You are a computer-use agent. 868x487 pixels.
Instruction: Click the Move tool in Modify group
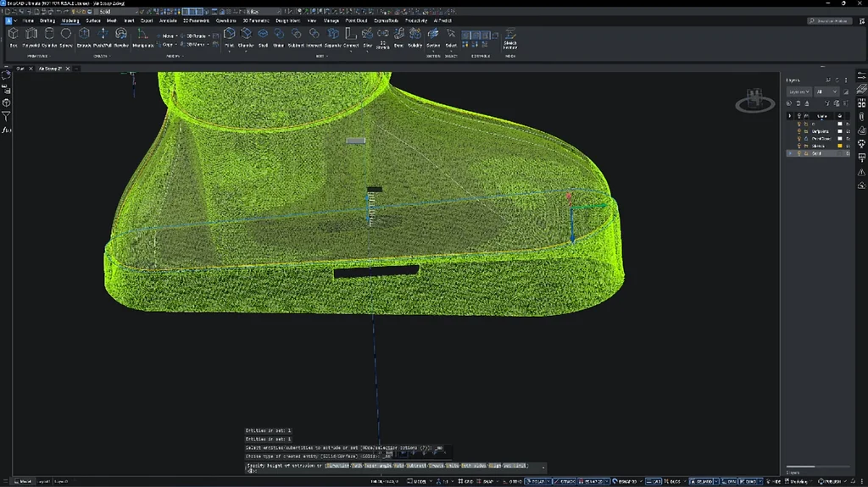[x=165, y=36]
